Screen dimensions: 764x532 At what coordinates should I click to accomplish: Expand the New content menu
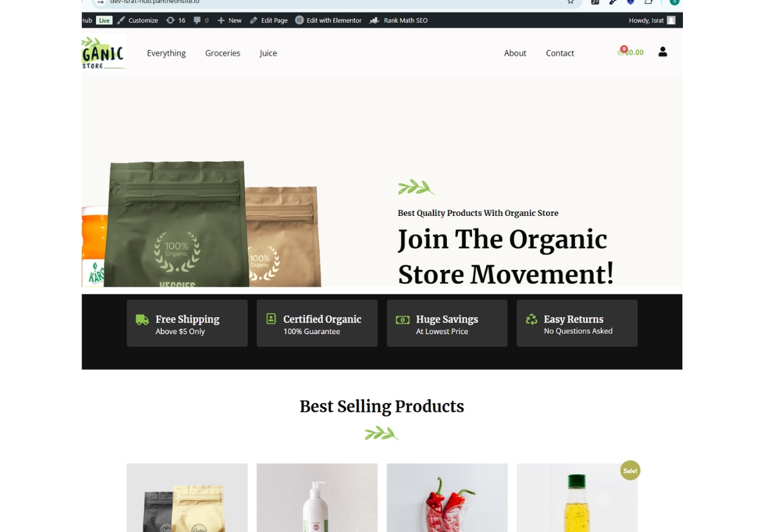point(230,21)
